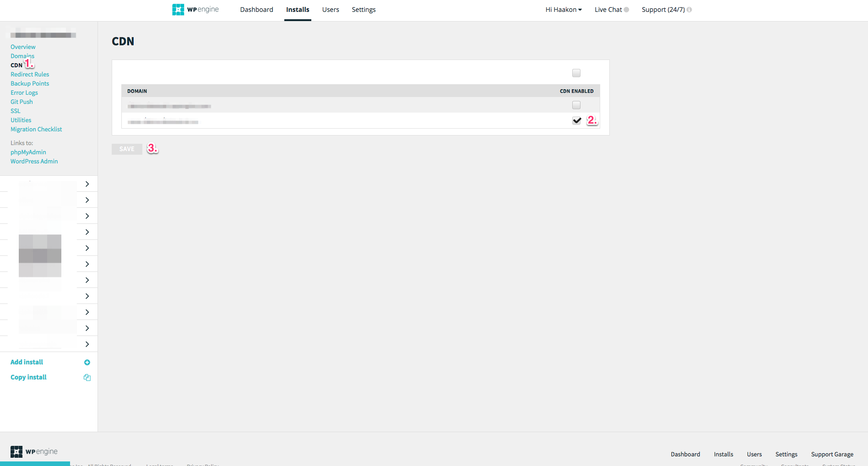Expand the first install chevron in sidebar
Viewport: 868px width, 466px height.
coord(87,184)
